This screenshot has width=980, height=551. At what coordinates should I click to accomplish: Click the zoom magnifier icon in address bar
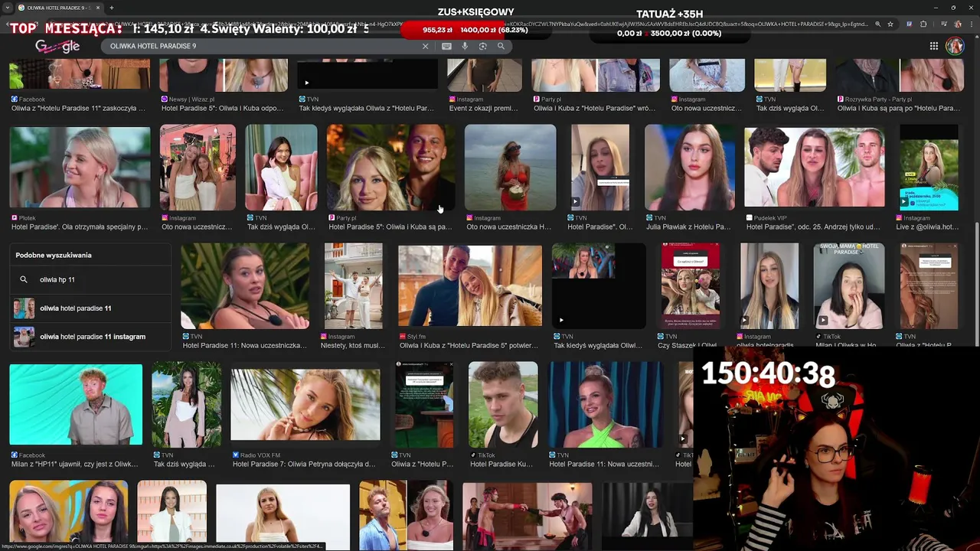(877, 24)
